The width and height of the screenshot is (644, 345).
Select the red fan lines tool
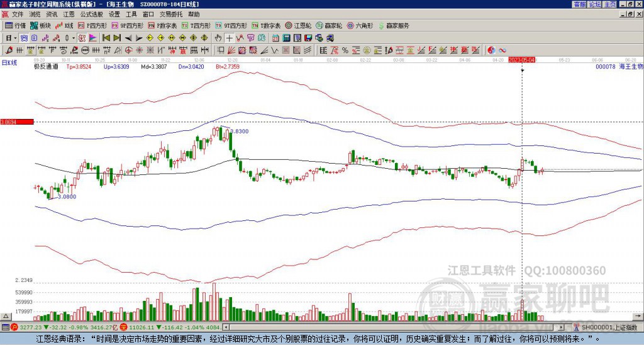(231, 50)
